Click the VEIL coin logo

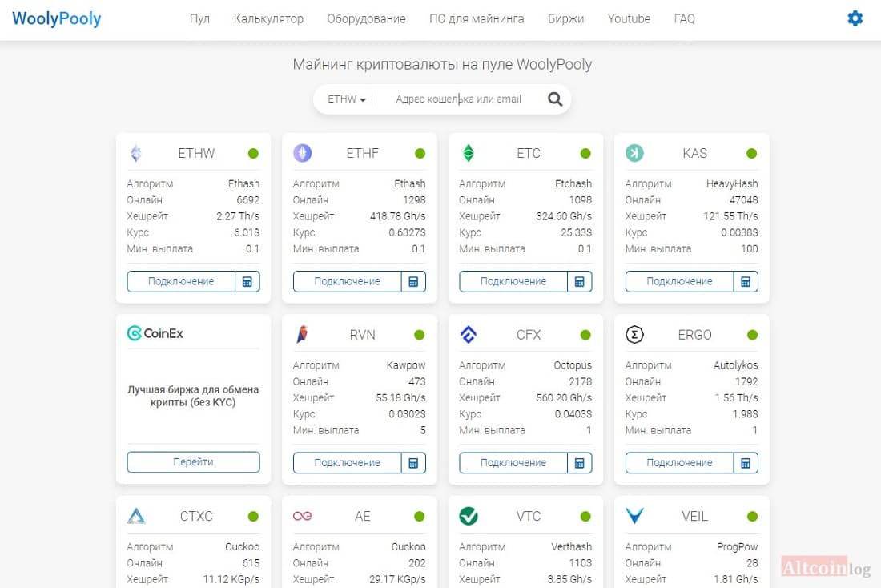pyautogui.click(x=634, y=515)
